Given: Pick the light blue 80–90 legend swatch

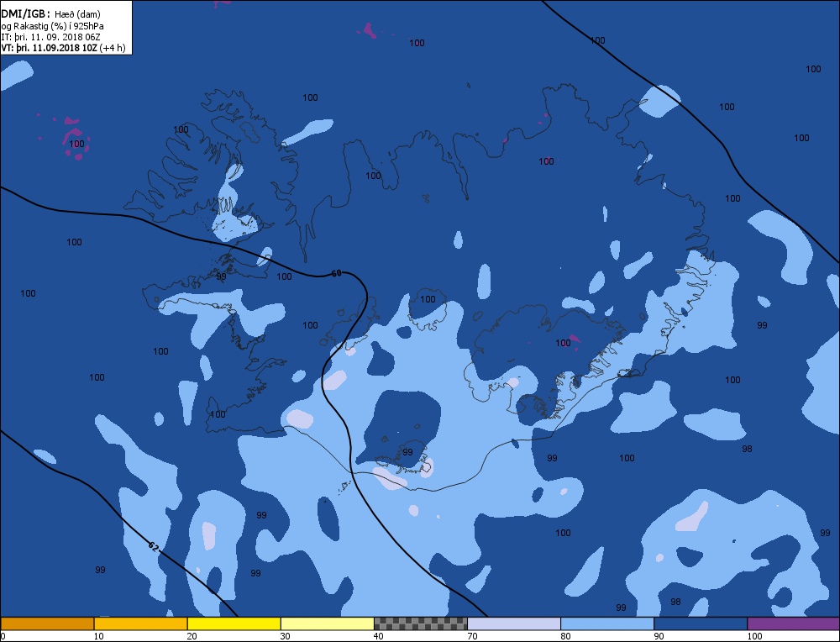Looking at the screenshot, I should pyautogui.click(x=607, y=624).
